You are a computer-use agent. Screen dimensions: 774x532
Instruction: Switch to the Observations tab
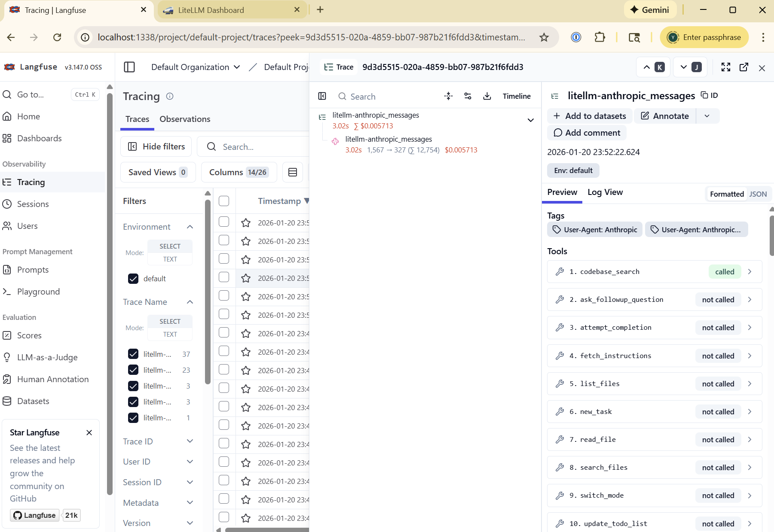185,119
